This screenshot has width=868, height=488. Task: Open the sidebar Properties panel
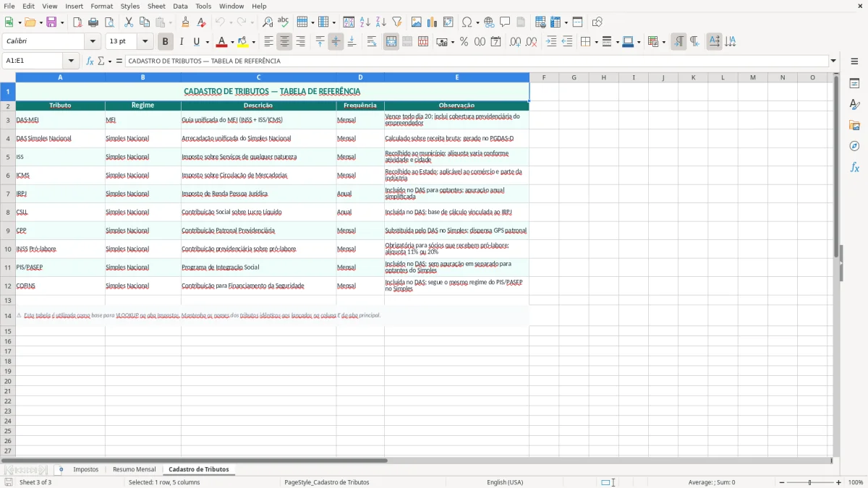click(854, 84)
